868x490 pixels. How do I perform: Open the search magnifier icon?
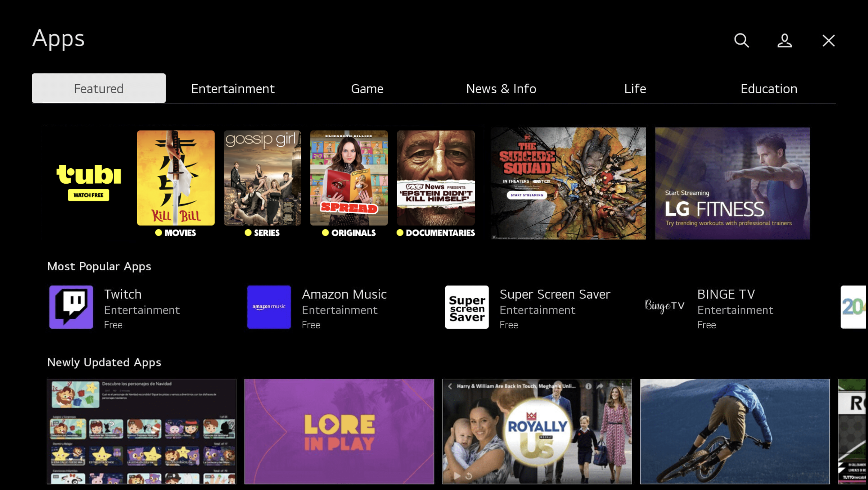741,40
